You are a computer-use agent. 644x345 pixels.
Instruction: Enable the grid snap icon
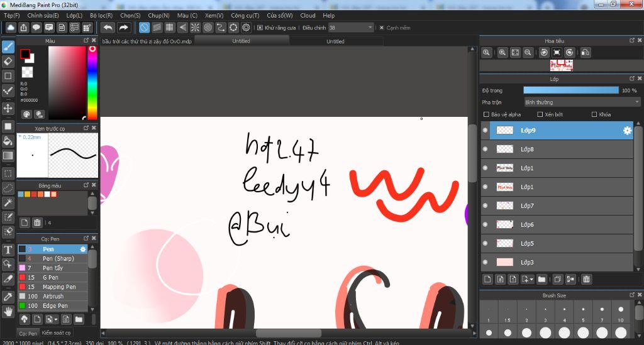point(170,28)
